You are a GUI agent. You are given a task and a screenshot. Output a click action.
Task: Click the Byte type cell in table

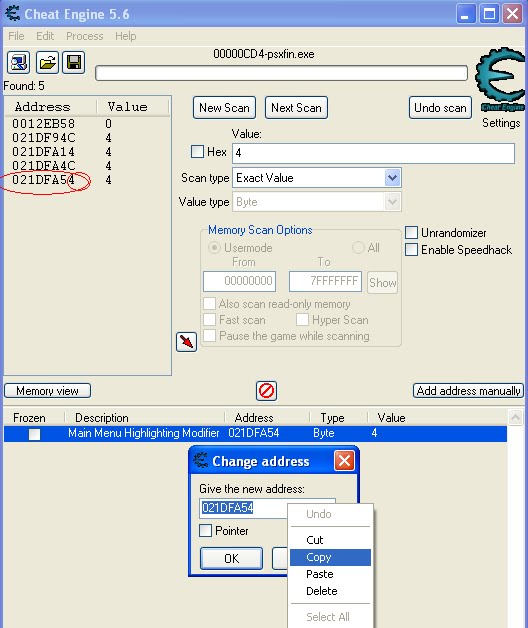tap(324, 433)
